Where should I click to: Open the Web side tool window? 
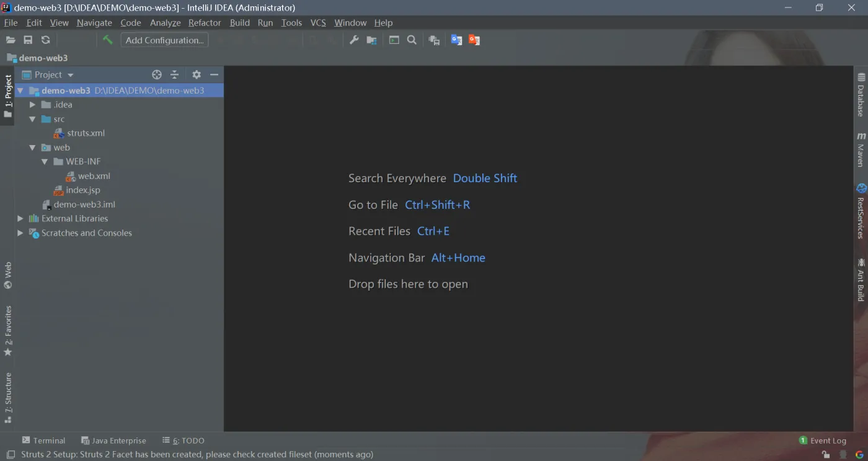(x=8, y=276)
